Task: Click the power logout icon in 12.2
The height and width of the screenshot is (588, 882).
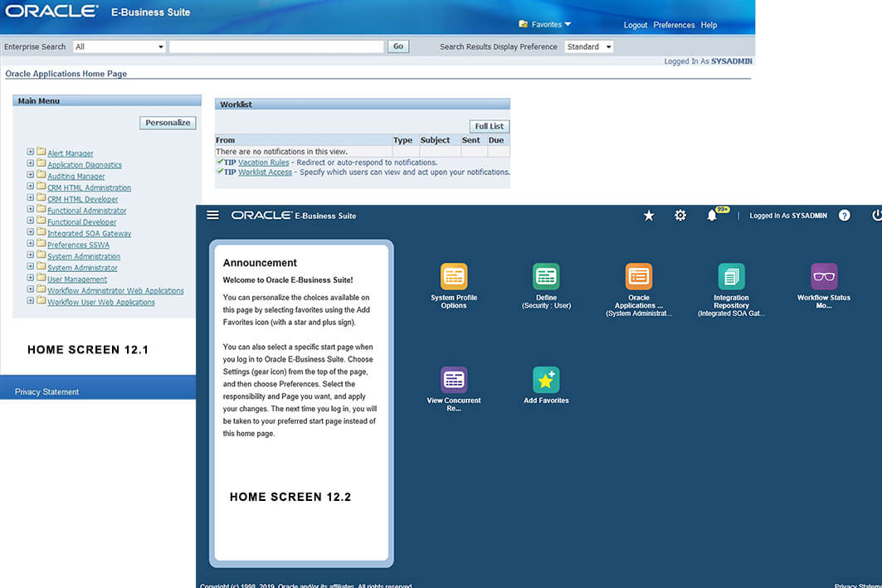Action: [x=876, y=216]
